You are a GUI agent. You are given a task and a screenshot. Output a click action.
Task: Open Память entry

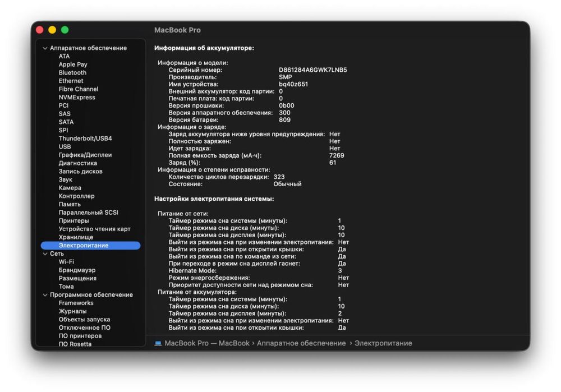(x=70, y=204)
